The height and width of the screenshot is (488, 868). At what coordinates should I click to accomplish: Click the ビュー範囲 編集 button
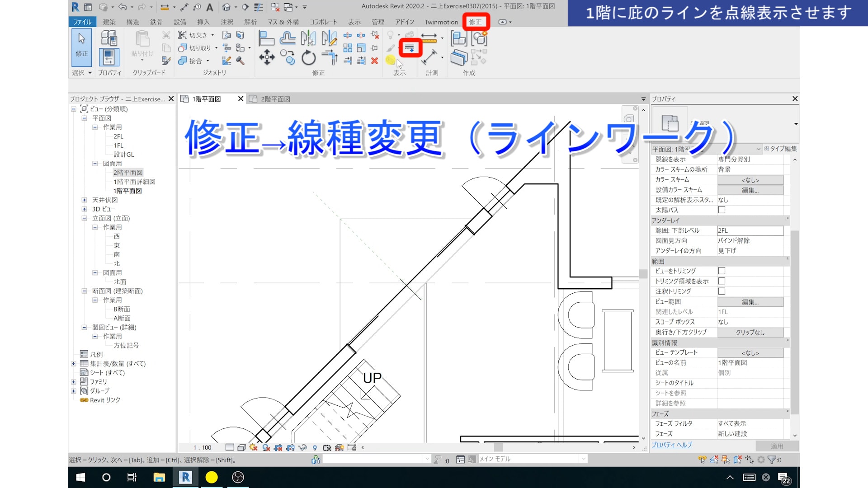tap(750, 302)
